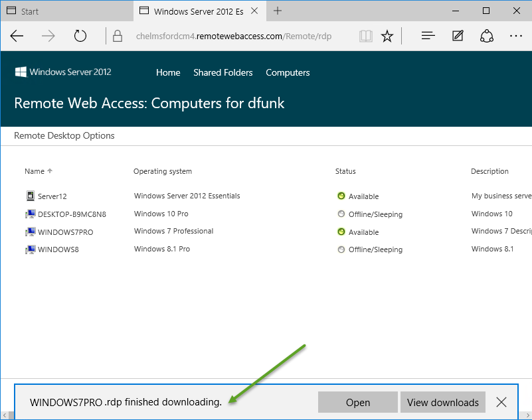The height and width of the screenshot is (420, 532).
Task: Click the Favorites star icon
Action: [387, 36]
